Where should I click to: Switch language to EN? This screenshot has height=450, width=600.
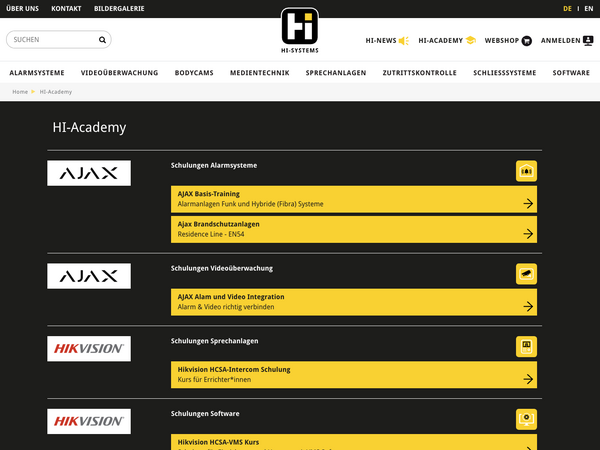coord(589,8)
